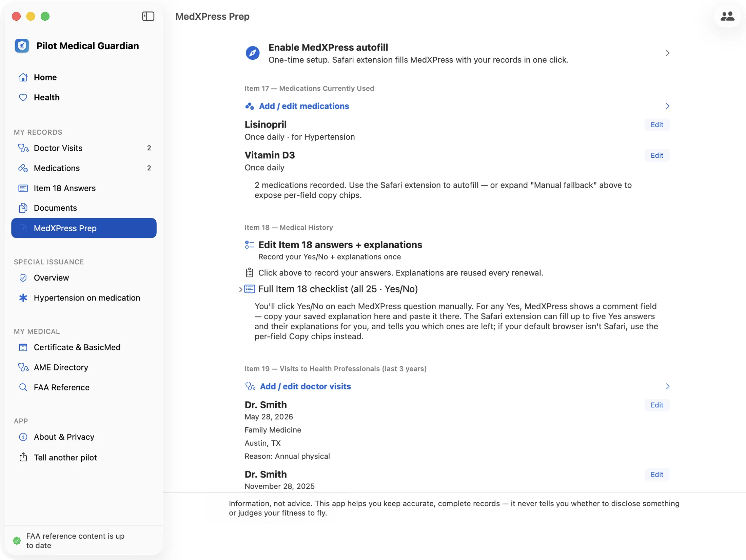
Task: Click the Certificate & BasicMed calendar icon
Action: pyautogui.click(x=23, y=347)
